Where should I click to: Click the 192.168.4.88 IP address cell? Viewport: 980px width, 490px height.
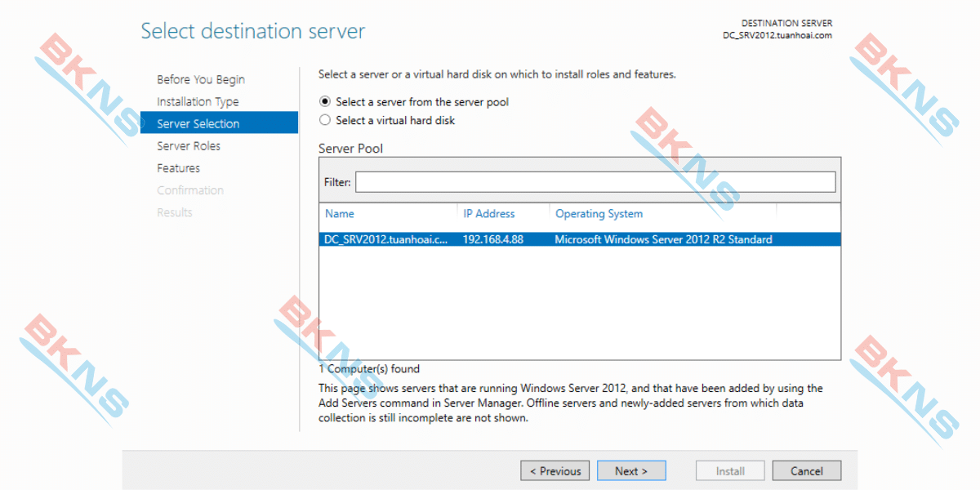point(493,240)
